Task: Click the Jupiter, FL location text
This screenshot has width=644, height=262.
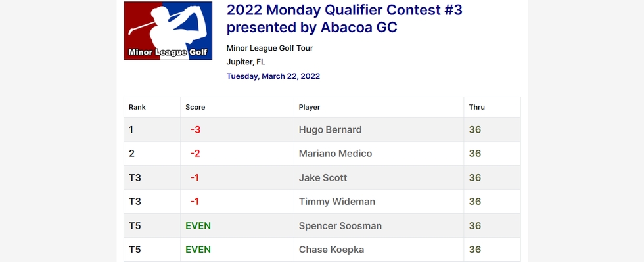Action: [x=246, y=62]
